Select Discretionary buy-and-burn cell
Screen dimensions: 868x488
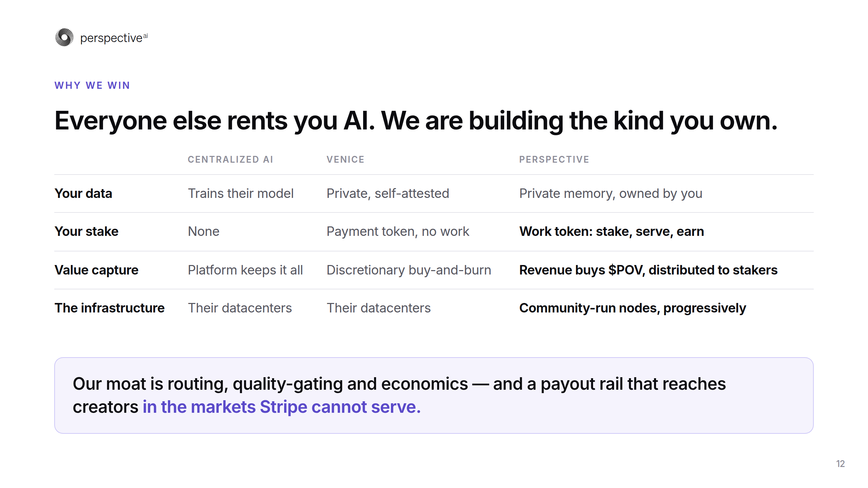coord(409,270)
